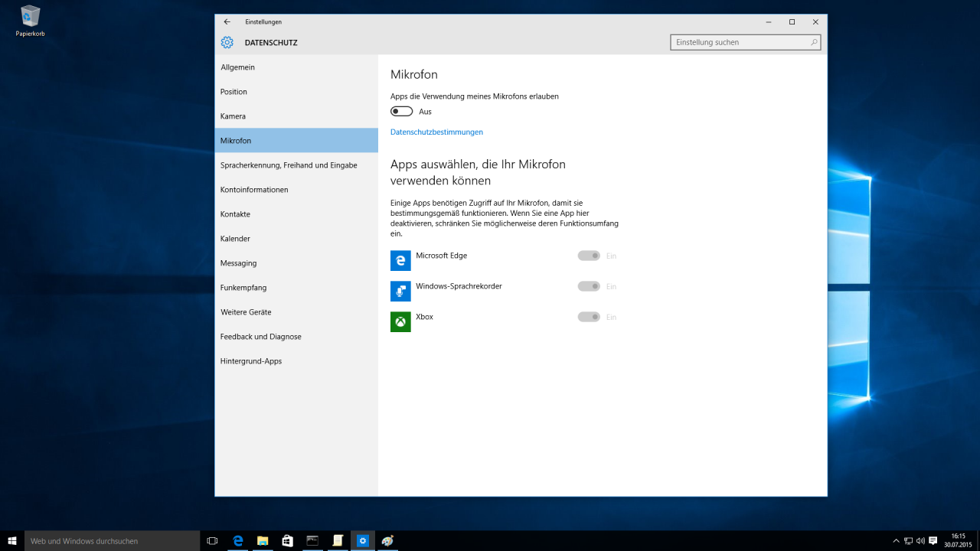The width and height of the screenshot is (980, 551).
Task: Click the Windows-Sprachrekorder app icon
Action: tap(400, 291)
